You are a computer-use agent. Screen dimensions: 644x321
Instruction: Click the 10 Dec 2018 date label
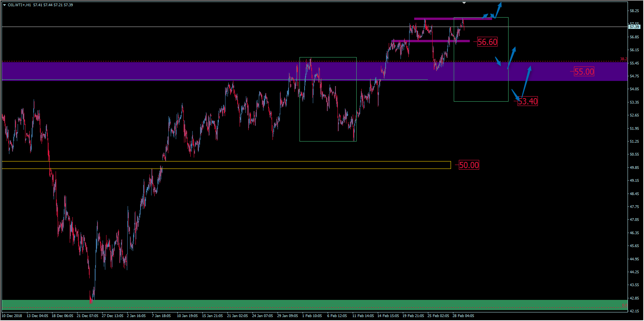[12, 316]
